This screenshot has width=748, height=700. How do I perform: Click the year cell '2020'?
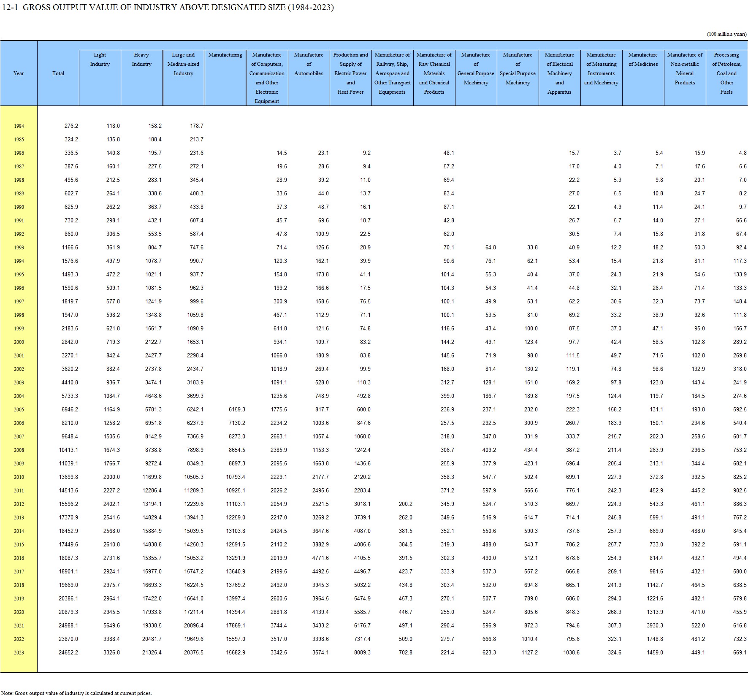[x=19, y=612]
